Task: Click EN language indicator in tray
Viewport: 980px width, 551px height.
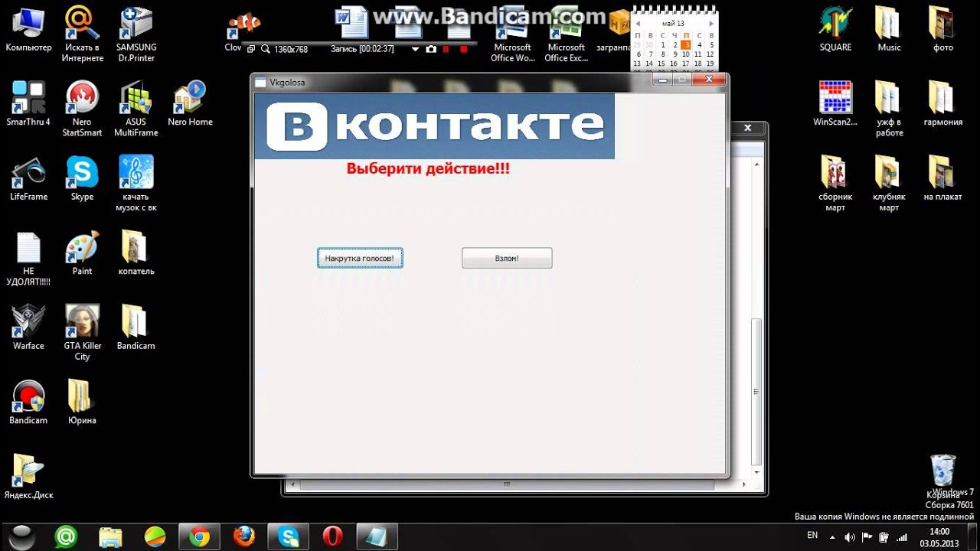Action: (812, 536)
